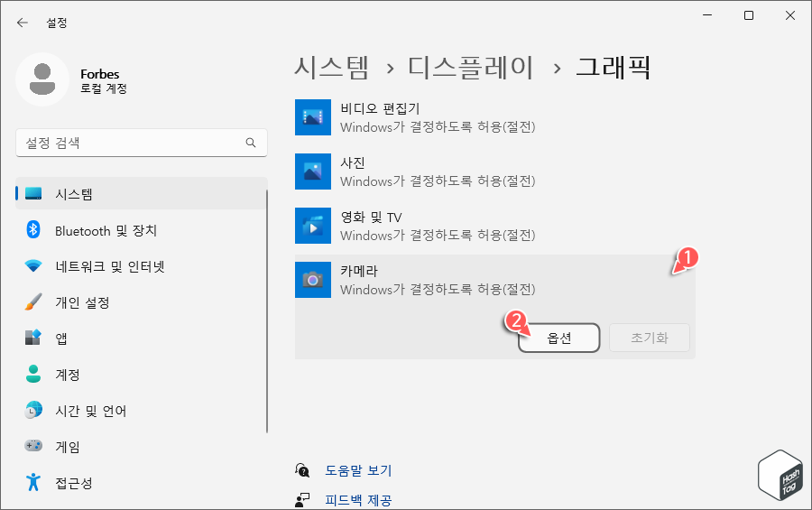The image size is (812, 510).
Task: Click the 카메라 app icon
Action: click(313, 280)
